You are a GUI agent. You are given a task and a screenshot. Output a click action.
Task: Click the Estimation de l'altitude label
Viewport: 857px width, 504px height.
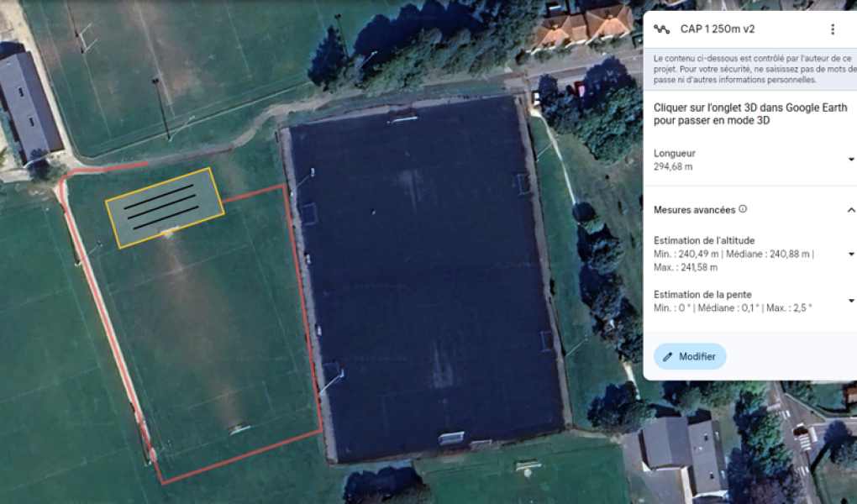pos(704,240)
